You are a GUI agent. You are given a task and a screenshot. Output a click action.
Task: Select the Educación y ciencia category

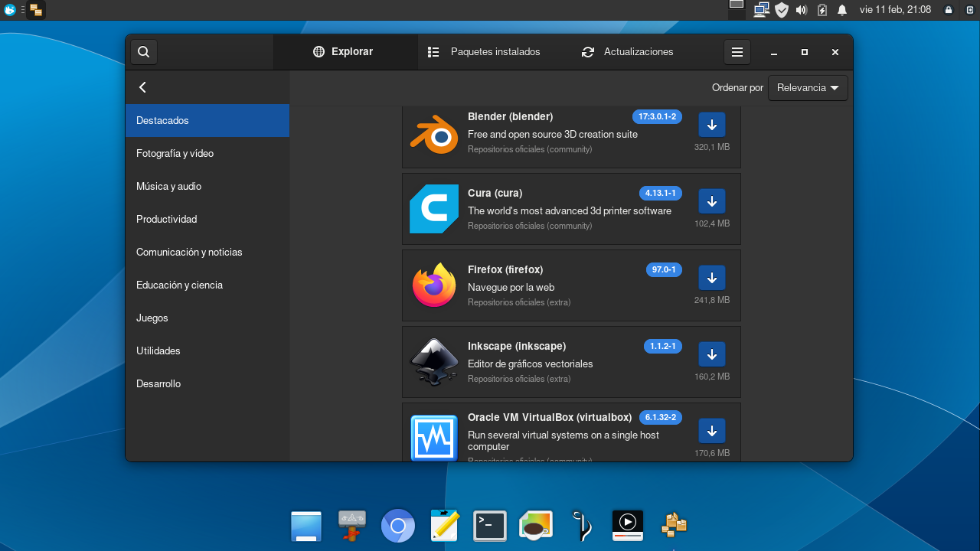207,285
